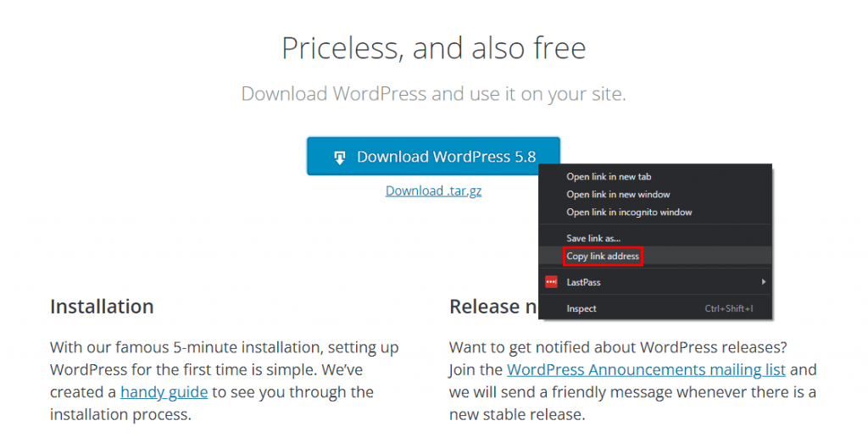Click the Priceless, and also free heading

pyautogui.click(x=433, y=48)
